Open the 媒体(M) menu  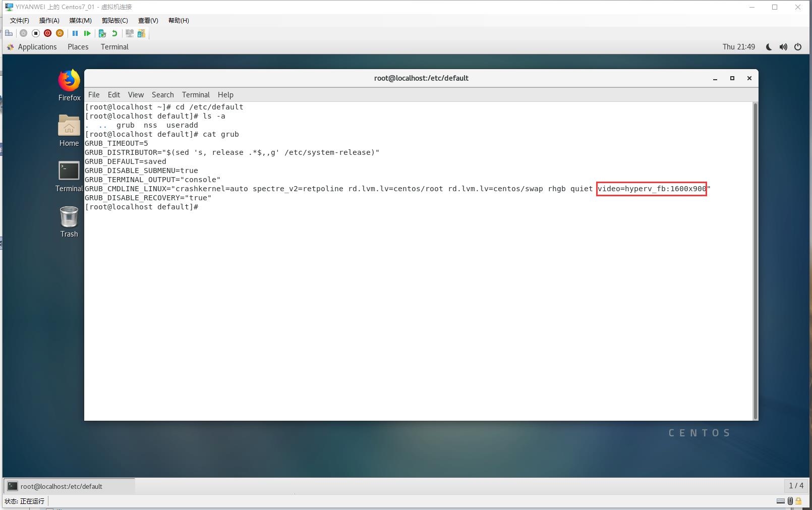click(80, 21)
